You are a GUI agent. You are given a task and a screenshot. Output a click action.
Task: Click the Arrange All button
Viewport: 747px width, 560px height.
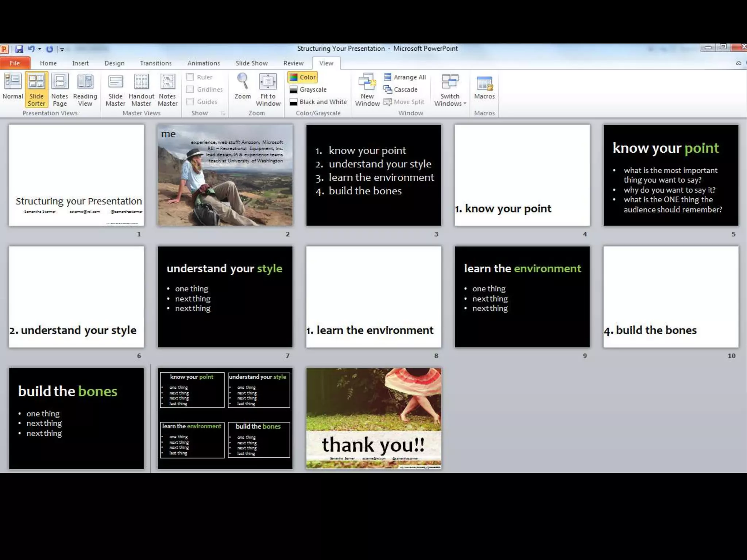coord(405,77)
